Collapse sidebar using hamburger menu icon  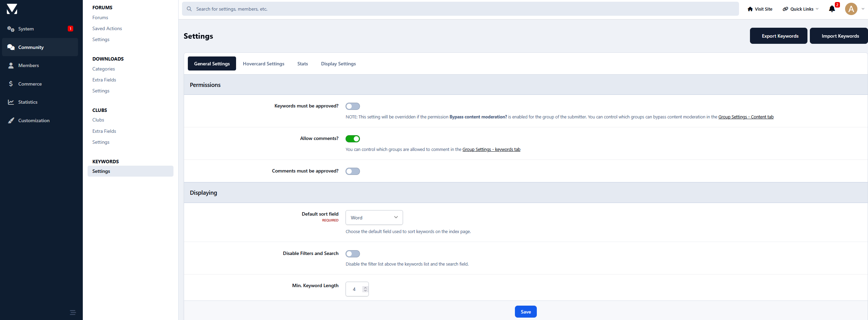pos(73,312)
